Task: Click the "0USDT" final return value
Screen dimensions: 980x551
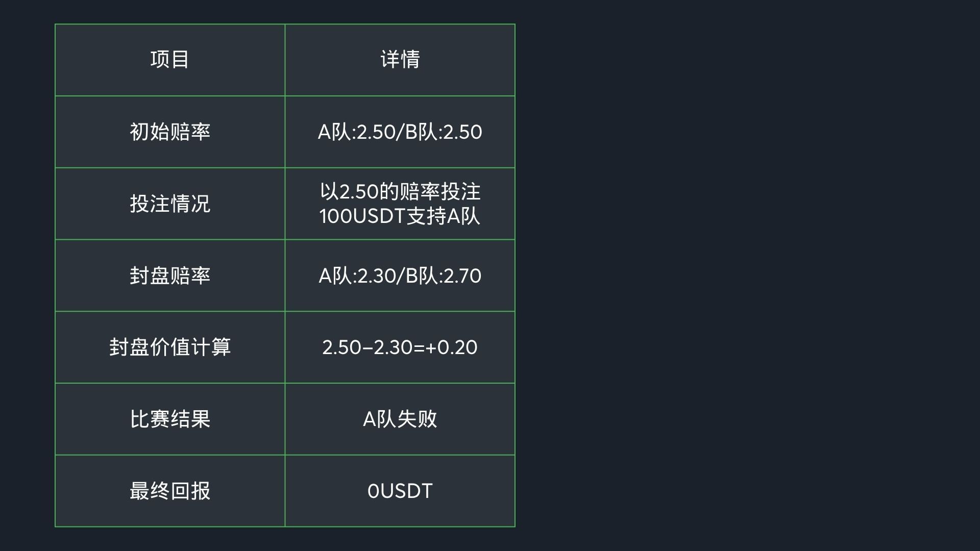Action: tap(400, 491)
